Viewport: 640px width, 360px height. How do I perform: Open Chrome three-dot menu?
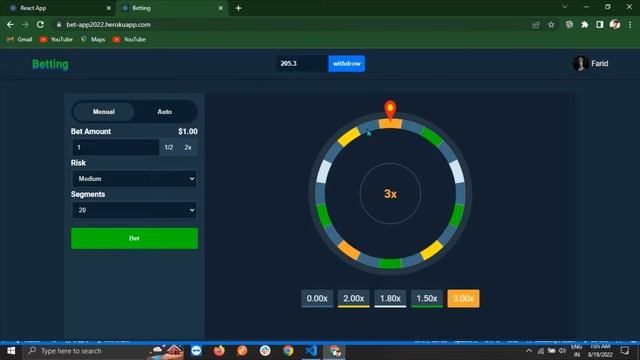pos(630,25)
